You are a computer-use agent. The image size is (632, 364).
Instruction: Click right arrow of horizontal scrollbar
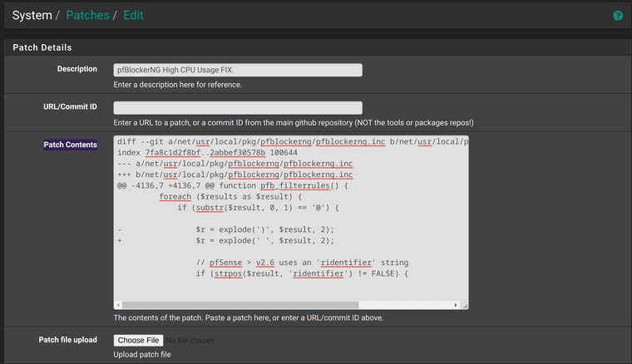point(456,305)
